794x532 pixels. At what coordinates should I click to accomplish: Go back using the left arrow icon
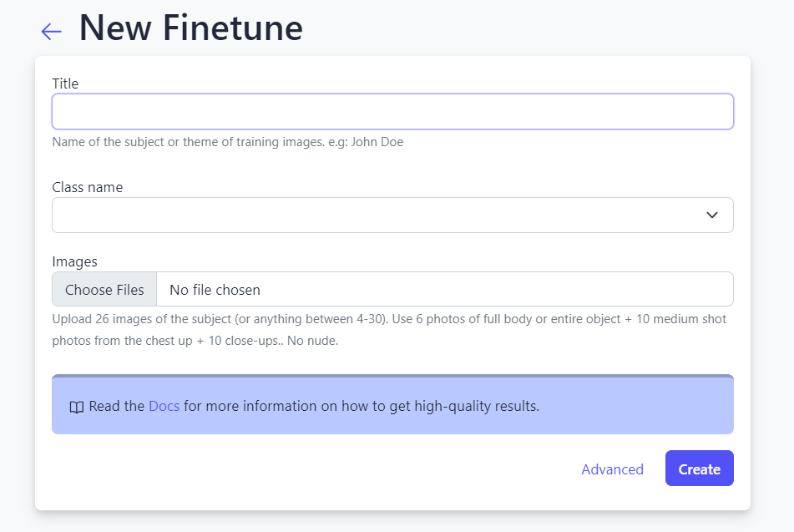pos(51,32)
